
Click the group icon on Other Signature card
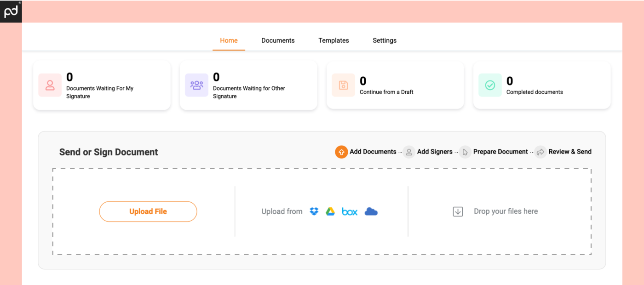click(196, 85)
